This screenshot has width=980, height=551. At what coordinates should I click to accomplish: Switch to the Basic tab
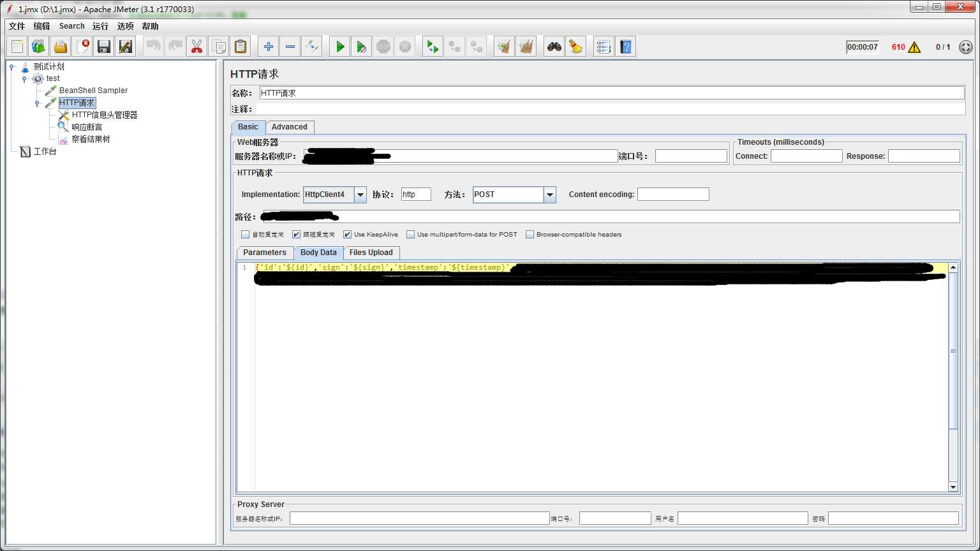pyautogui.click(x=248, y=127)
